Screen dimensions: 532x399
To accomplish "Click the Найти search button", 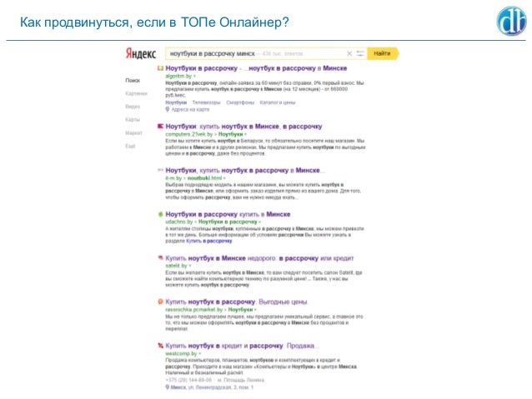I will (383, 53).
